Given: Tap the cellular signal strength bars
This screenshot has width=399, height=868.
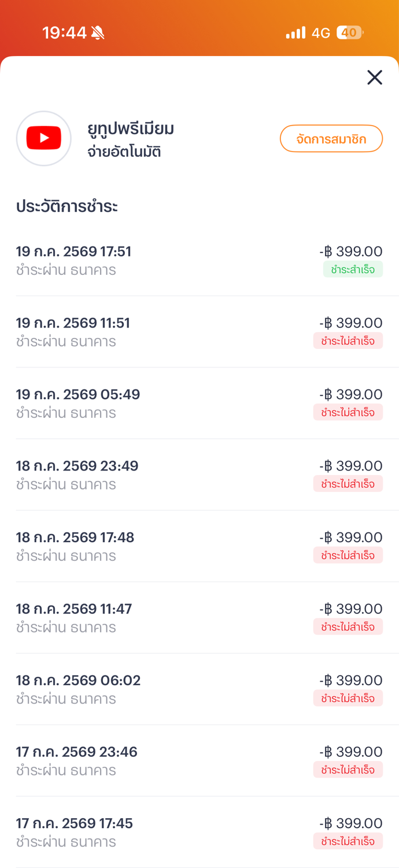Looking at the screenshot, I should [295, 33].
